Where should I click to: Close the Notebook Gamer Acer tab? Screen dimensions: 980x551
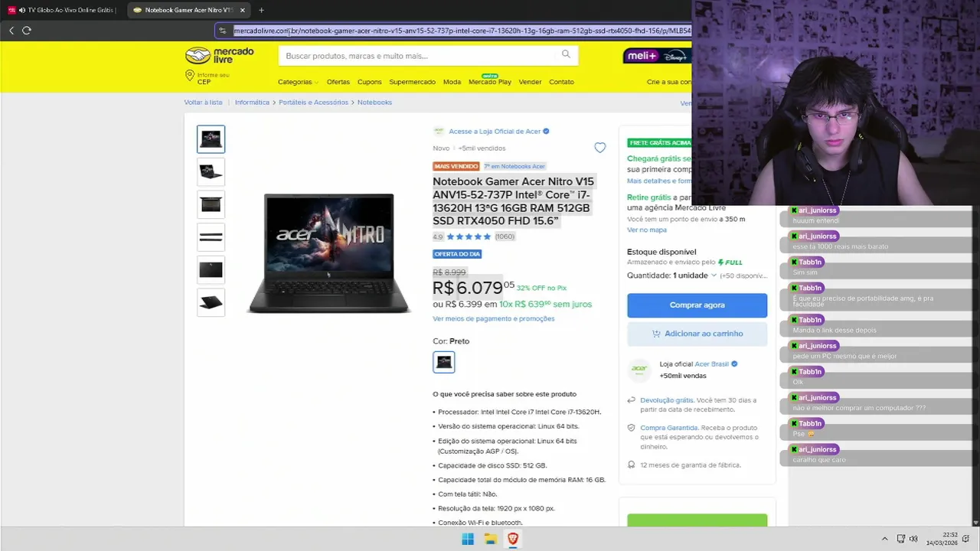click(x=243, y=10)
